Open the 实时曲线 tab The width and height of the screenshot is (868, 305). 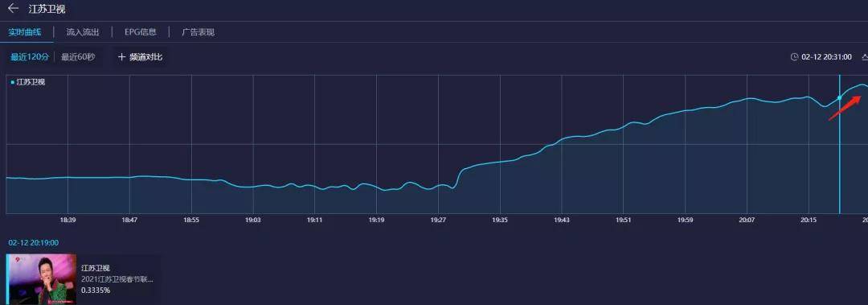(25, 32)
